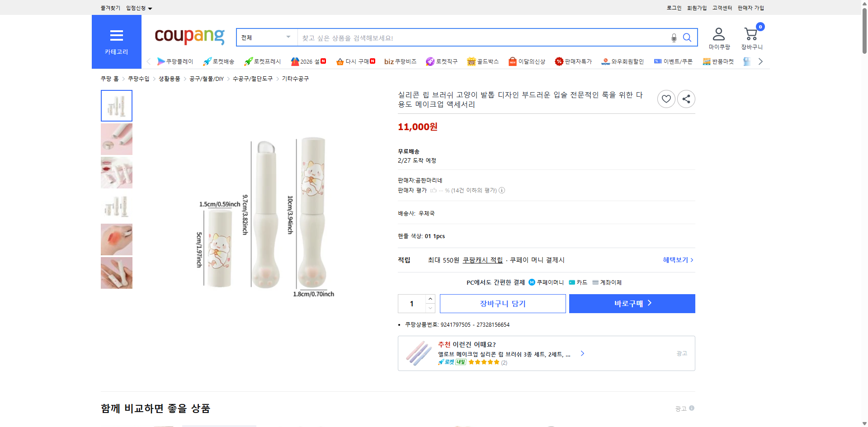Select the second product thumbnail

pyautogui.click(x=116, y=139)
